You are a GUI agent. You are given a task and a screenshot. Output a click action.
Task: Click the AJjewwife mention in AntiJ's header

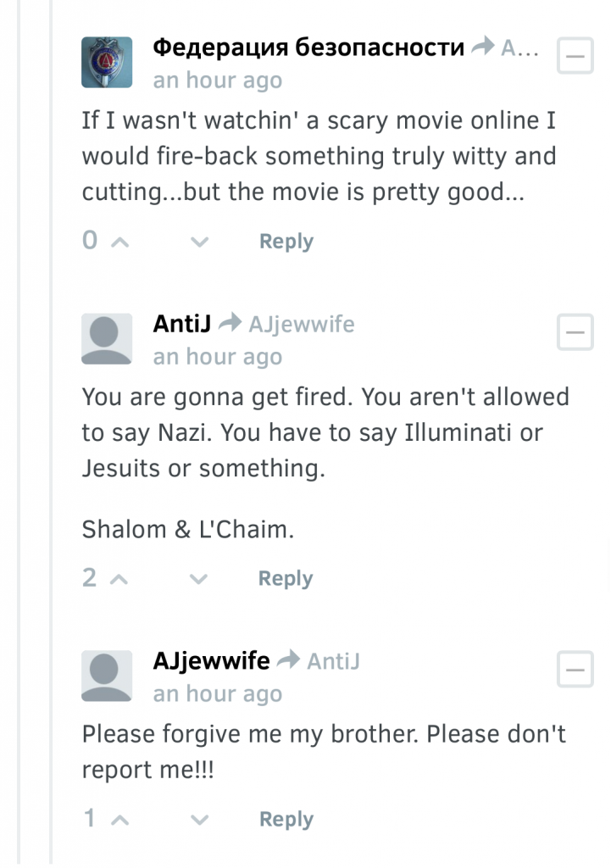(x=301, y=323)
